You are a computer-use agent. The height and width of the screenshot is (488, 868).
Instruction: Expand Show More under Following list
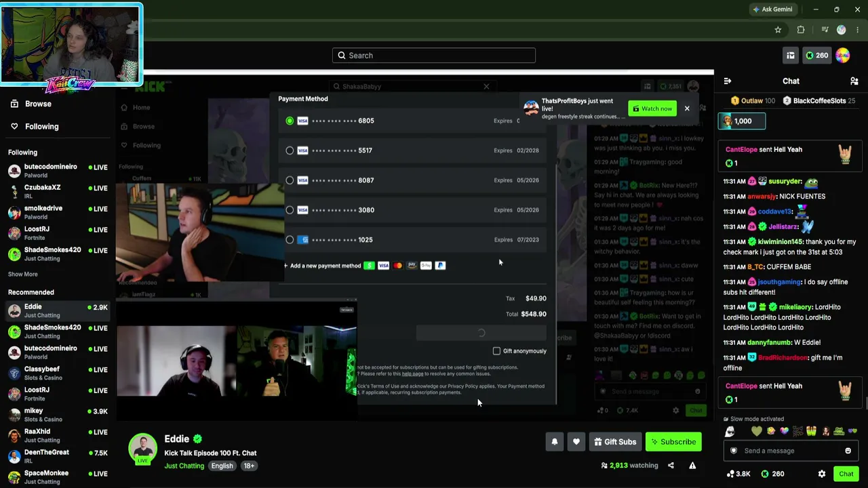coord(23,274)
